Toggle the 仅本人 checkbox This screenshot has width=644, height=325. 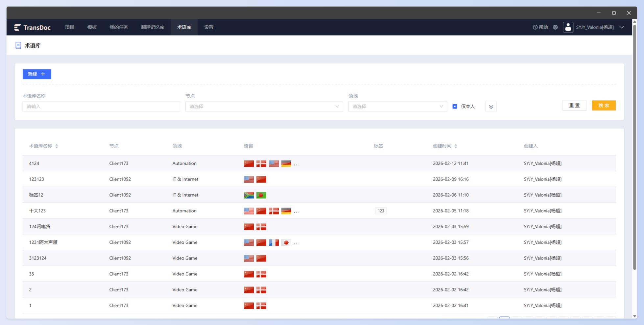[455, 106]
